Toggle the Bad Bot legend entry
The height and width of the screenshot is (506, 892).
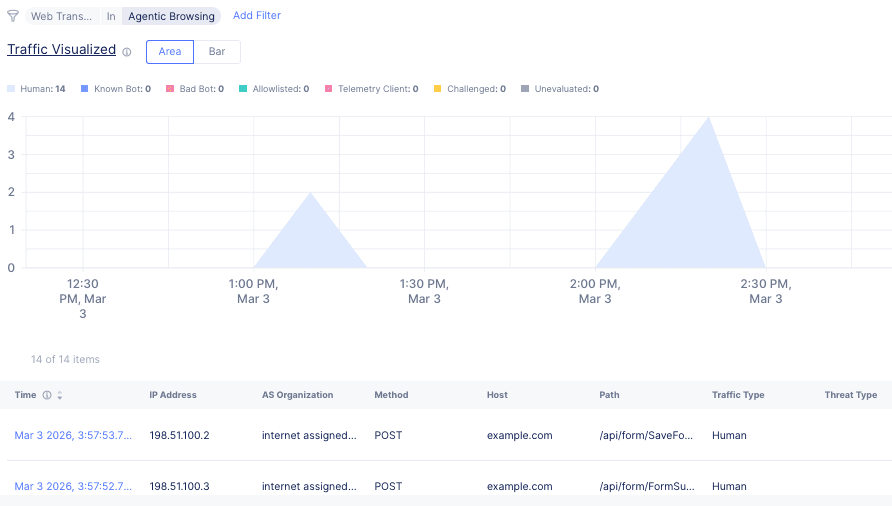(195, 89)
